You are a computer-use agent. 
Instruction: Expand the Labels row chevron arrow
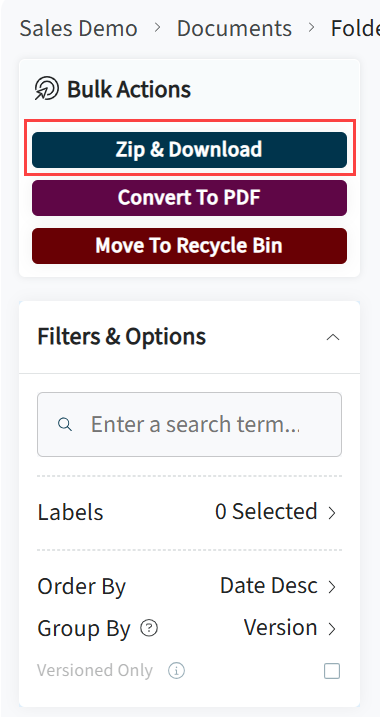332,513
